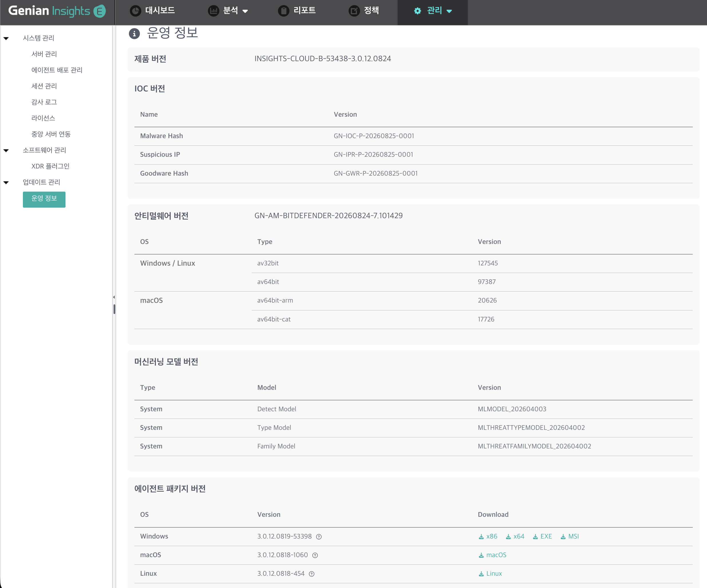Select 세션 관리 in sidebar
707x588 pixels.
[44, 86]
